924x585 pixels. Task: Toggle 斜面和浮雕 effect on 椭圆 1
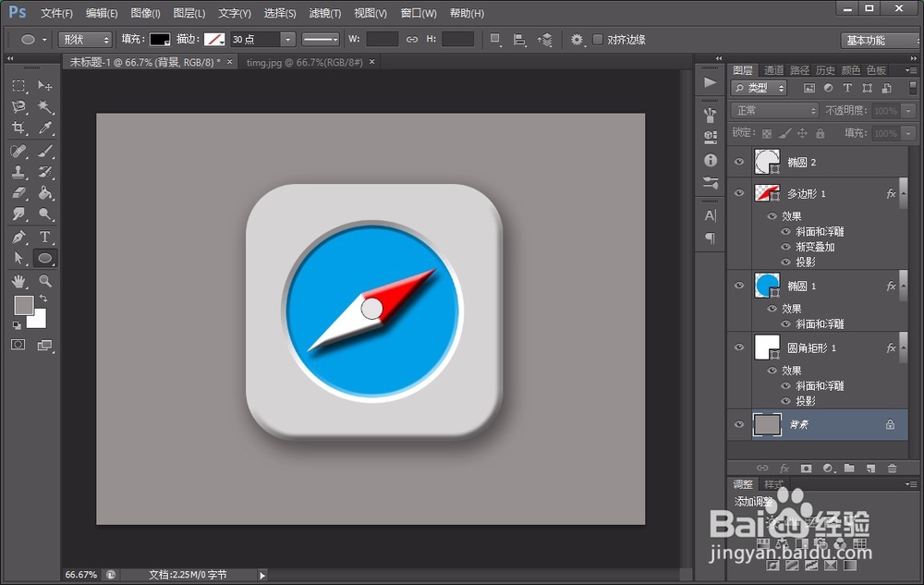[x=785, y=324]
